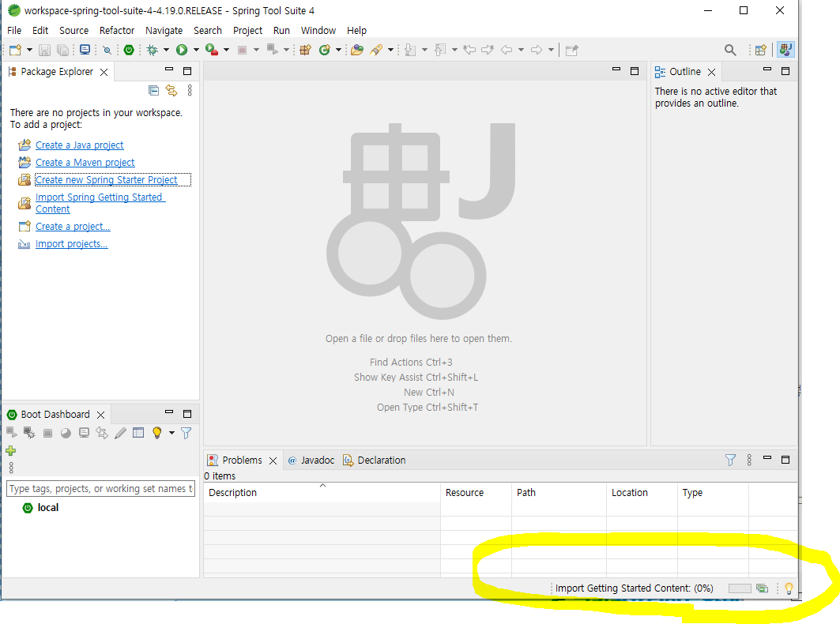Open Forward history dropdown arrow

point(551,50)
